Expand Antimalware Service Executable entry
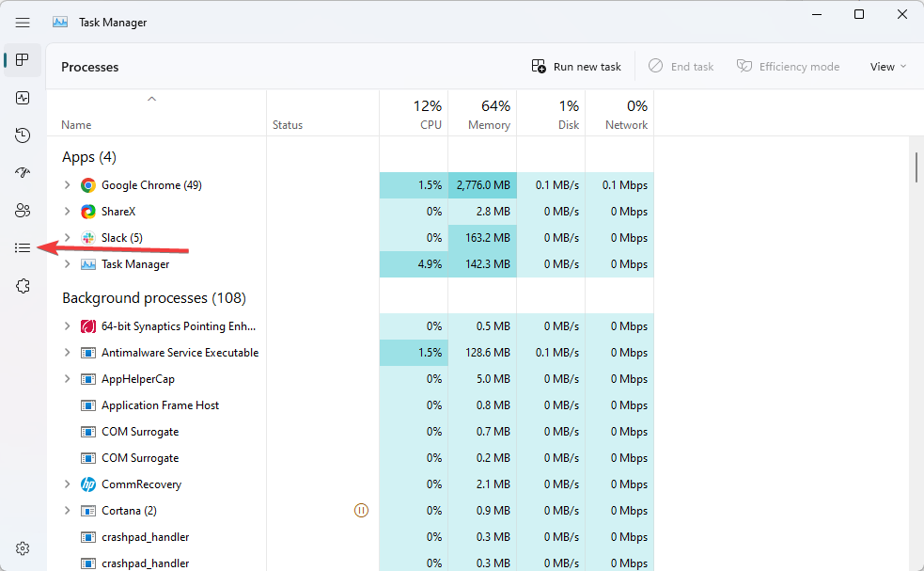924x571 pixels. point(67,353)
